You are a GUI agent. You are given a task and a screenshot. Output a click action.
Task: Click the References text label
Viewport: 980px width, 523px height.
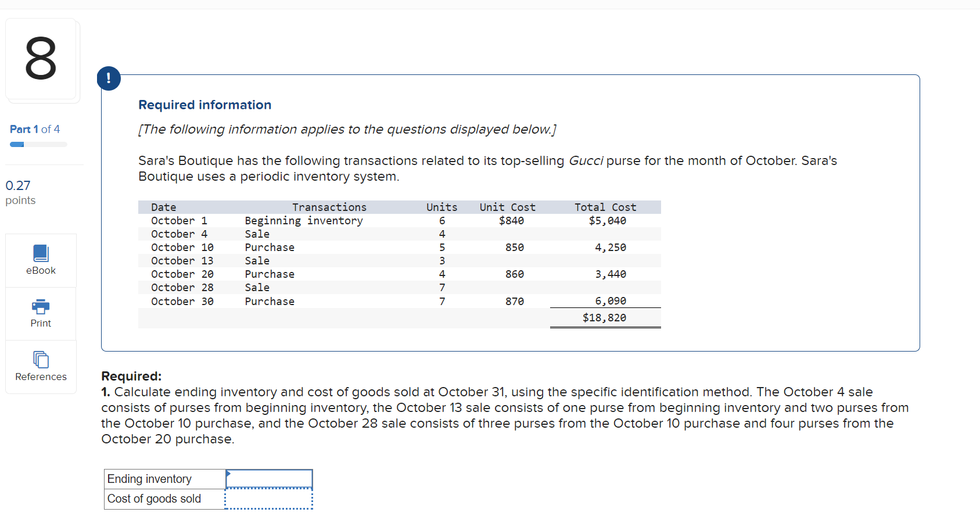click(41, 377)
